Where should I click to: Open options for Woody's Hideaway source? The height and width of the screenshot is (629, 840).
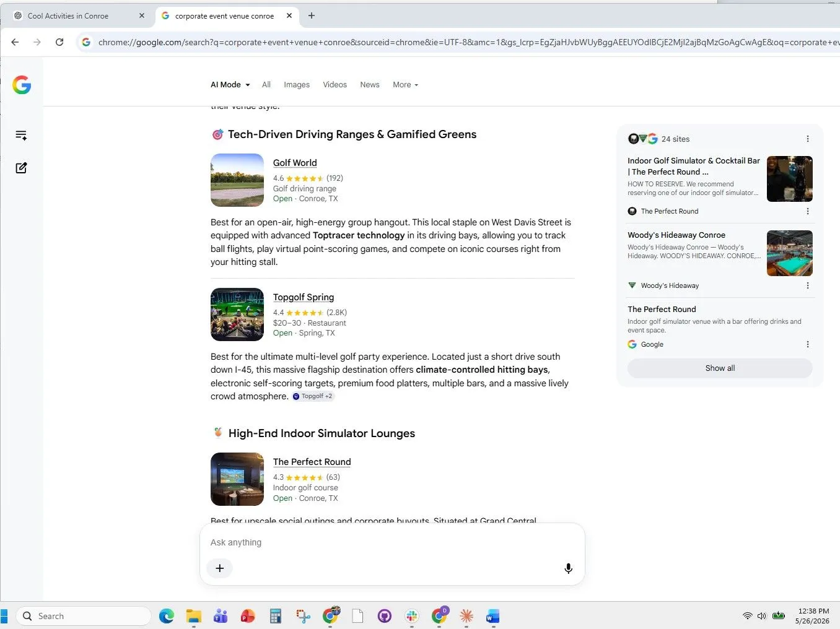[807, 285]
